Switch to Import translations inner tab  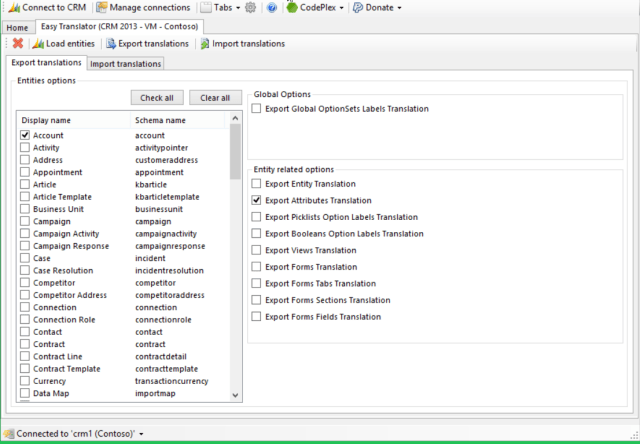126,64
